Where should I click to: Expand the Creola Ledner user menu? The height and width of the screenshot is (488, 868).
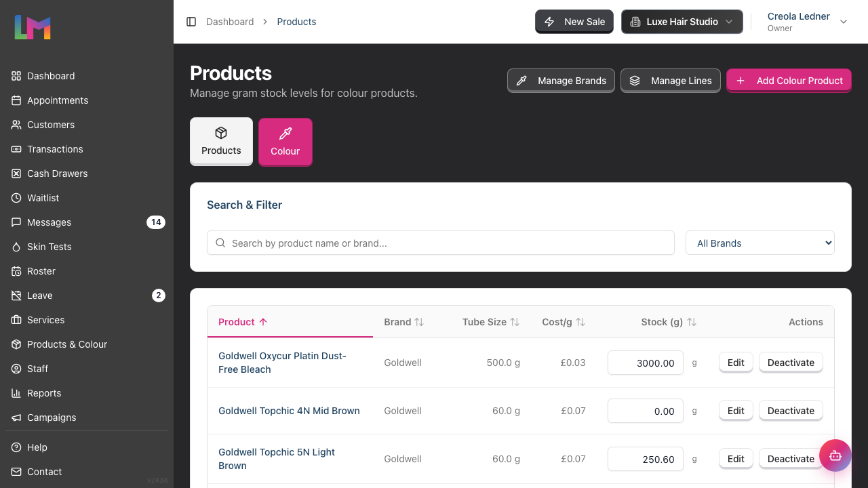(807, 22)
